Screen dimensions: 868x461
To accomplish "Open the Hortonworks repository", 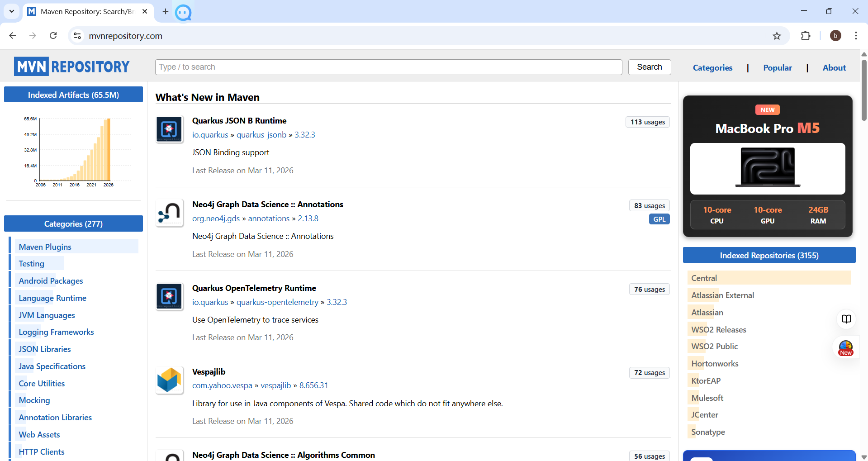I will tap(715, 364).
